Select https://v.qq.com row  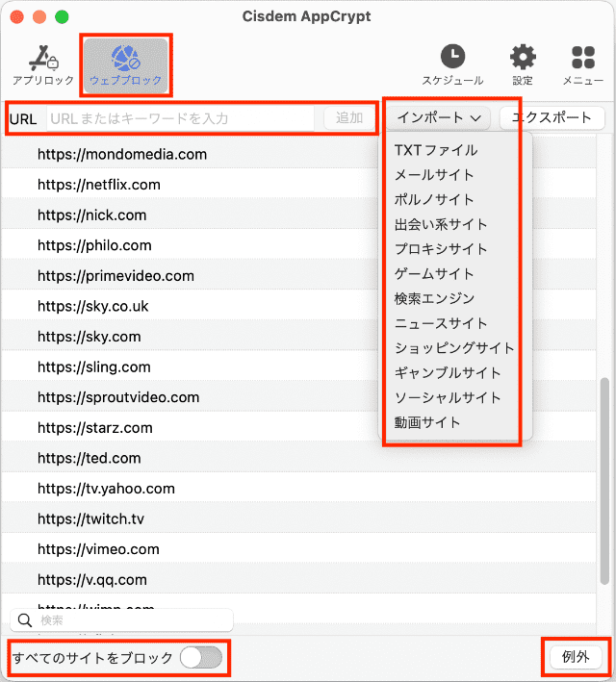(298, 580)
